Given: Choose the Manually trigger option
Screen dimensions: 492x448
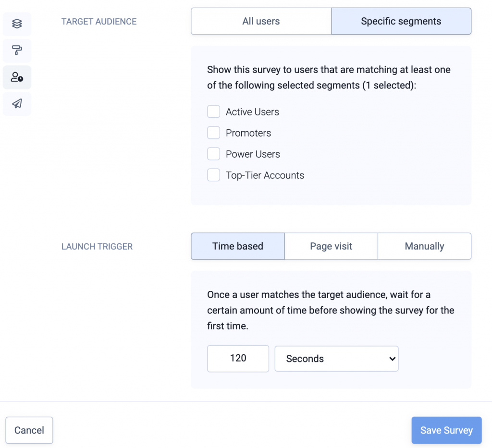Looking at the screenshot, I should click(424, 246).
